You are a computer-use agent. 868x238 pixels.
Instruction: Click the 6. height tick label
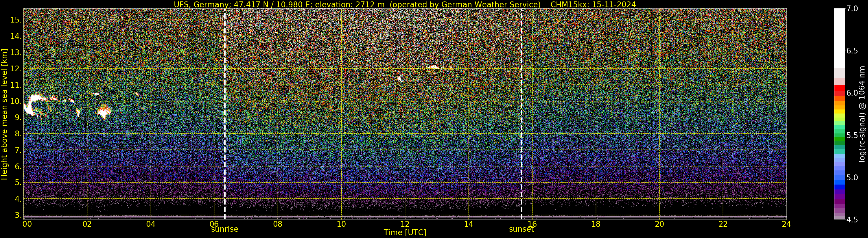[x=18, y=166]
